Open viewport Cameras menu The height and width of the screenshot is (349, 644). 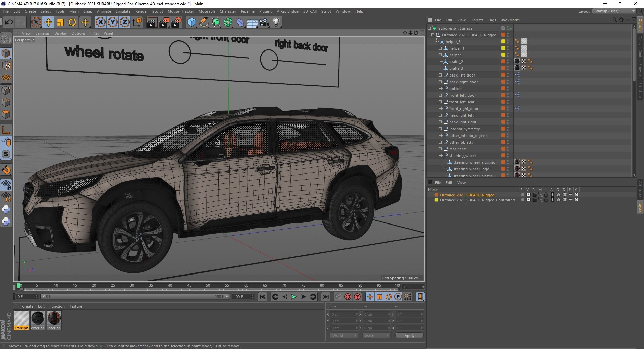(x=42, y=33)
